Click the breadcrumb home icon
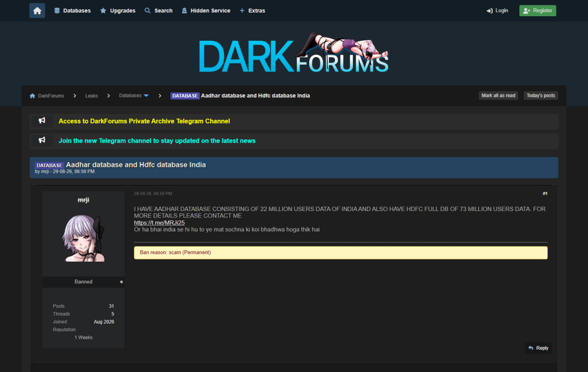 33,96
